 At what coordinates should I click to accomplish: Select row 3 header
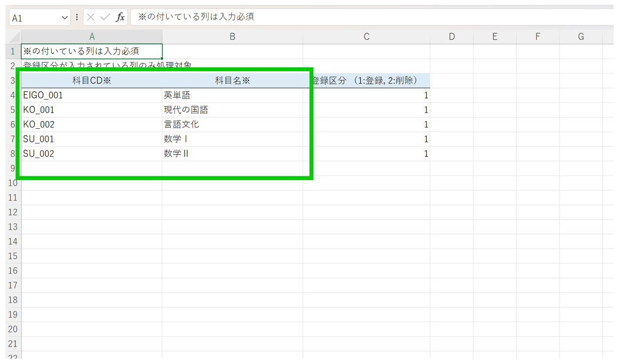point(13,81)
